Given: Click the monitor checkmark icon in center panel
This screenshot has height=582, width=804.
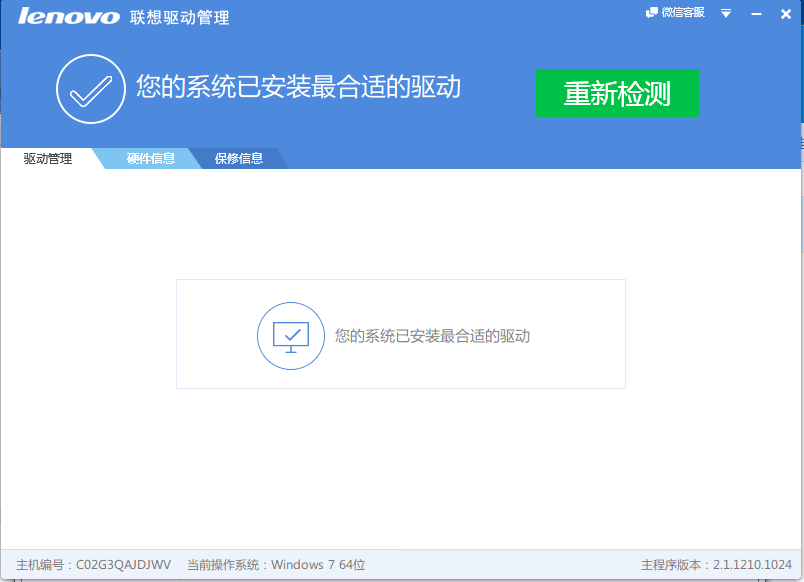Looking at the screenshot, I should click(x=291, y=336).
